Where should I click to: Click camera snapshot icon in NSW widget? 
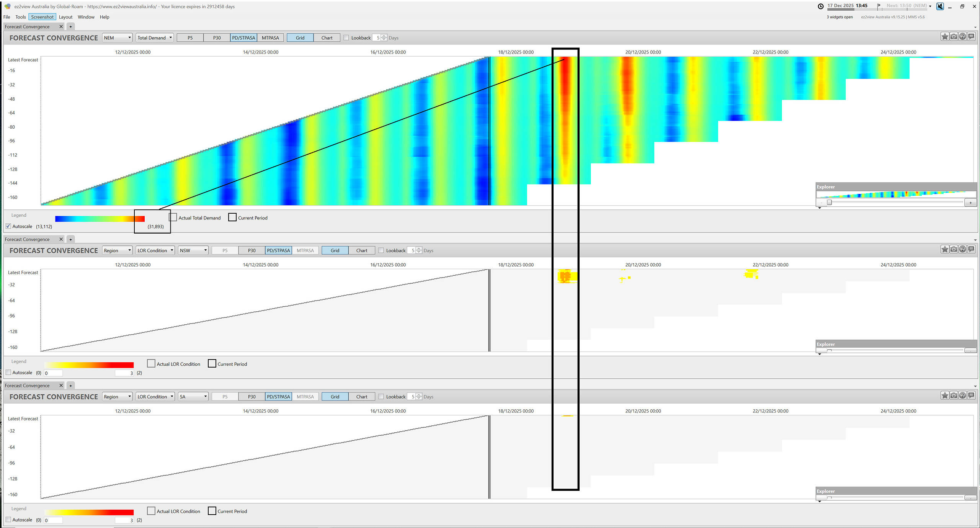pyautogui.click(x=954, y=249)
